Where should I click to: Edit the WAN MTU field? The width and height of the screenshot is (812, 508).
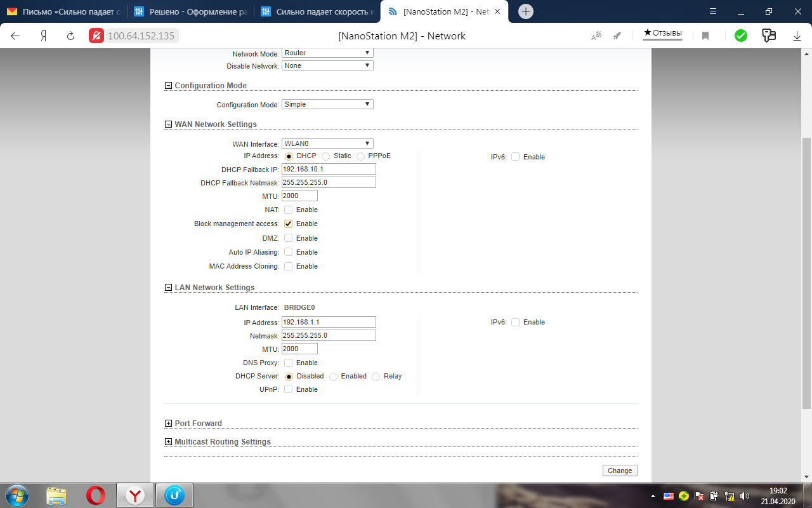(x=299, y=196)
